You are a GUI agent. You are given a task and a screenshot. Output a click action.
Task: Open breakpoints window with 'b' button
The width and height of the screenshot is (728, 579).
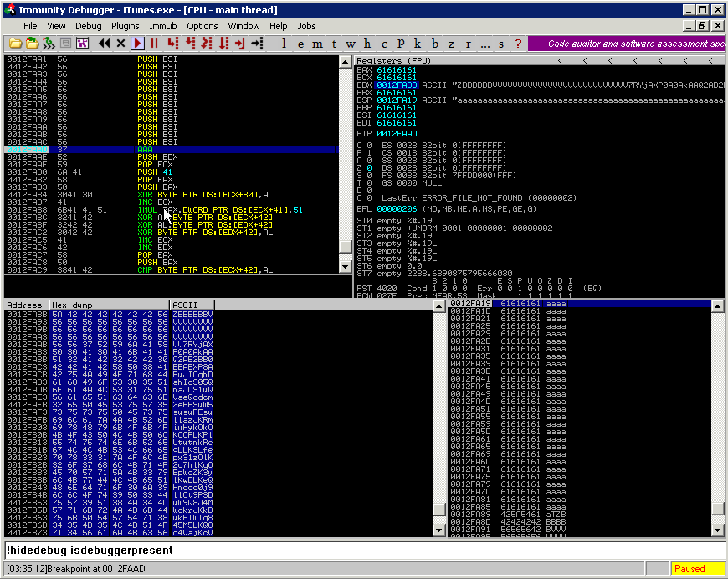(435, 44)
